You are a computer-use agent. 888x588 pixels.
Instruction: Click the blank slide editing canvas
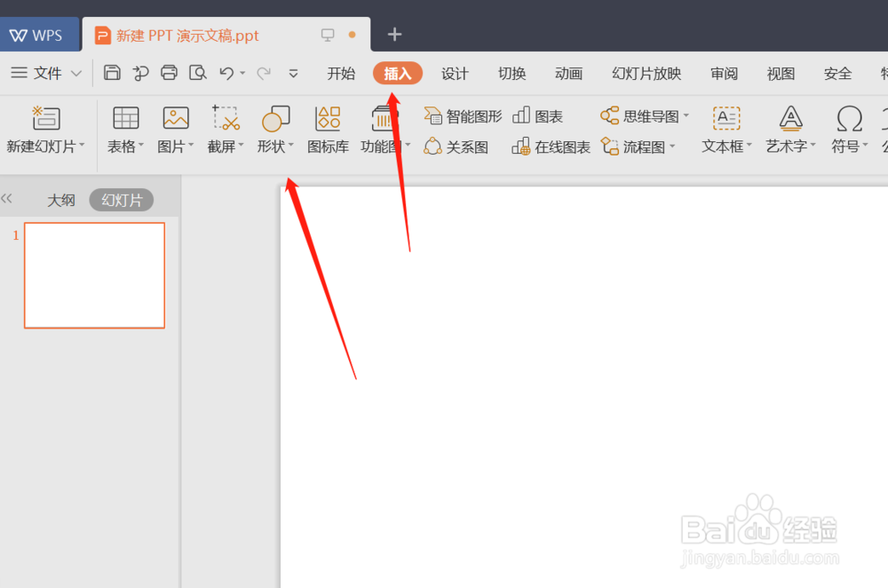click(583, 387)
